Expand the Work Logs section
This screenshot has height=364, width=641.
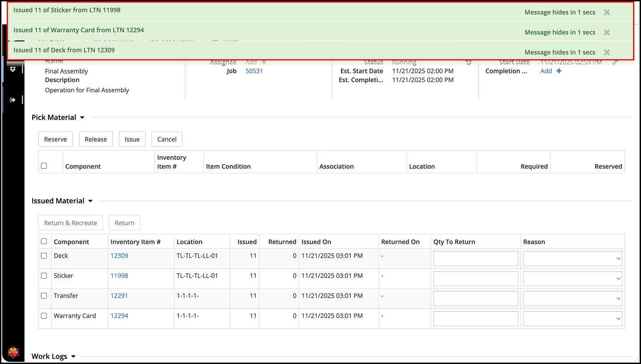tap(73, 357)
